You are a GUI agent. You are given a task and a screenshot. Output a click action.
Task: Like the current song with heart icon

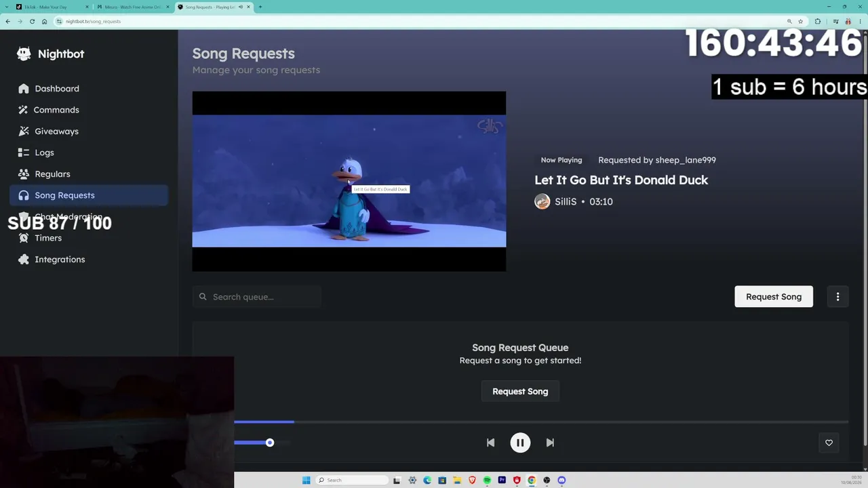pos(829,443)
